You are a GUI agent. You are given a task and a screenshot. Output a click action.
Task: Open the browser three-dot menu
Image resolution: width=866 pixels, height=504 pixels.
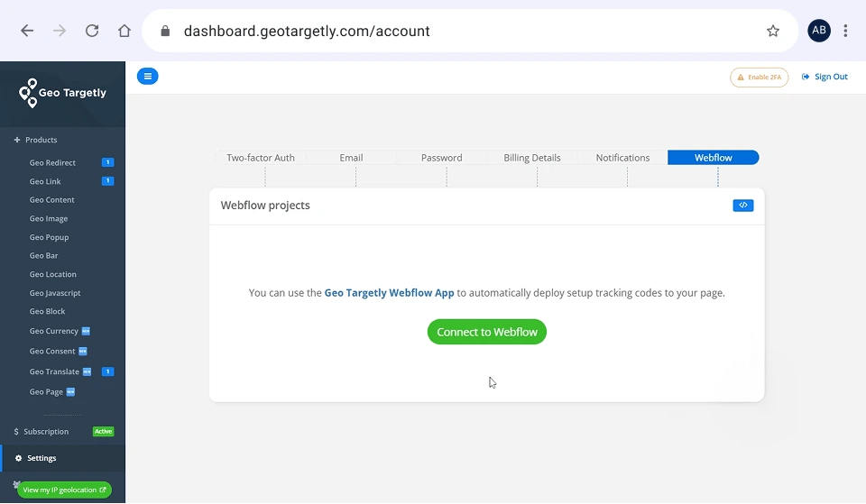click(x=845, y=31)
